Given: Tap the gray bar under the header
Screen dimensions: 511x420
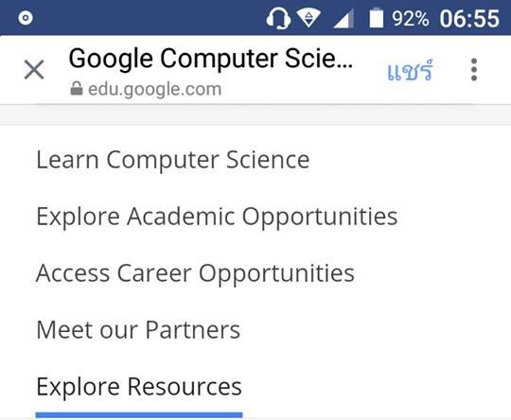Looking at the screenshot, I should 255,114.
